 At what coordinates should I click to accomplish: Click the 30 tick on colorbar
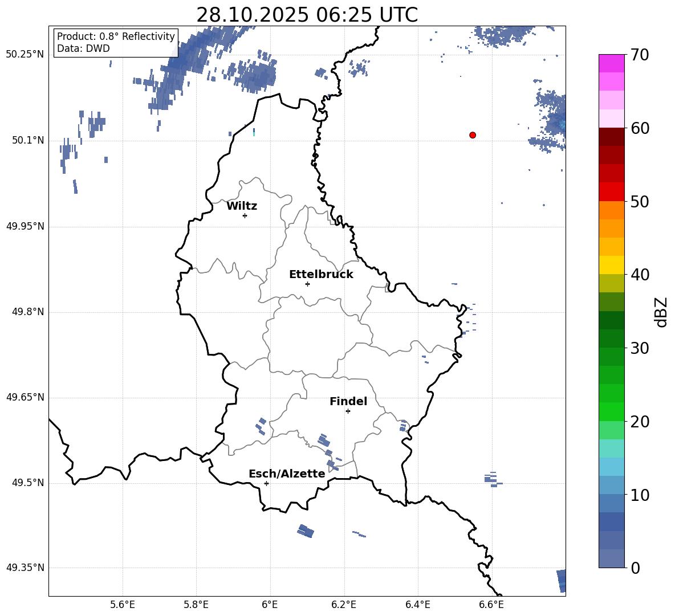[x=640, y=348]
